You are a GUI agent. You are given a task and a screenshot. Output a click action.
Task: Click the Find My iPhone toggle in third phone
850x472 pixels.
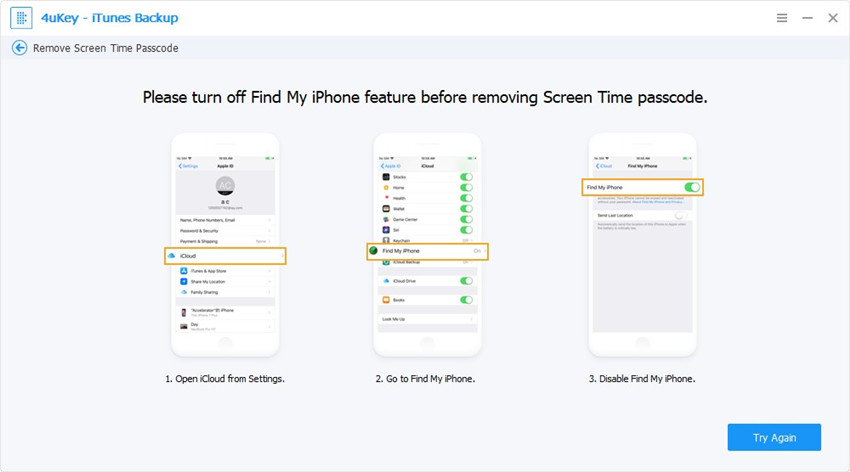pyautogui.click(x=692, y=187)
